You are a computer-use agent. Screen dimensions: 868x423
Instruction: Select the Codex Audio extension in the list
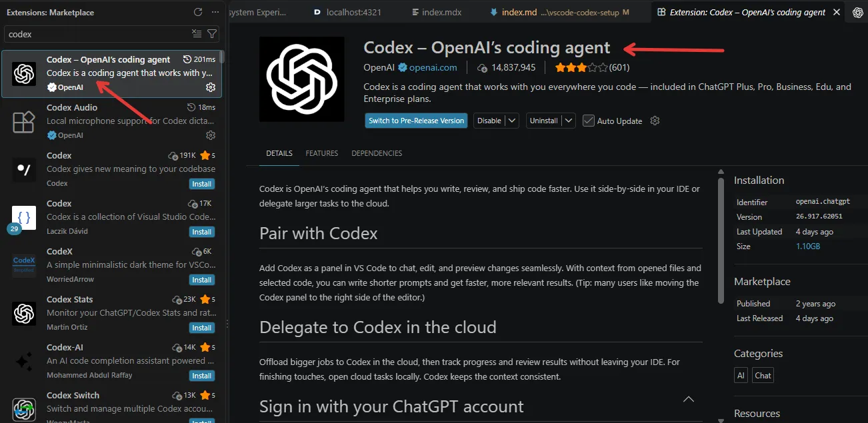pos(112,121)
